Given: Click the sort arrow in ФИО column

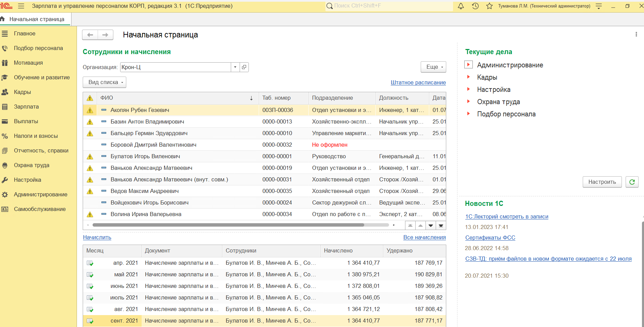Looking at the screenshot, I should click(x=251, y=98).
